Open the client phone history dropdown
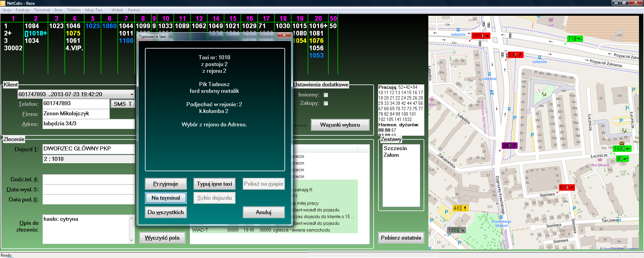This screenshot has width=644, height=258. (132, 94)
